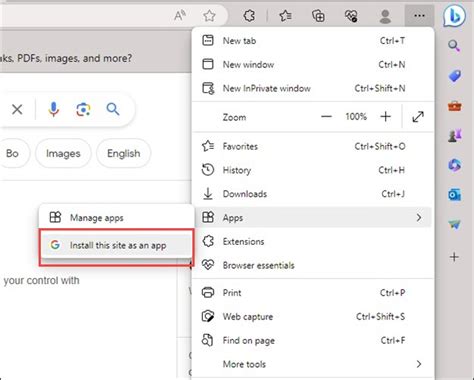This screenshot has width=474, height=380.
Task: Add page to favorites with star icon
Action: [209, 15]
